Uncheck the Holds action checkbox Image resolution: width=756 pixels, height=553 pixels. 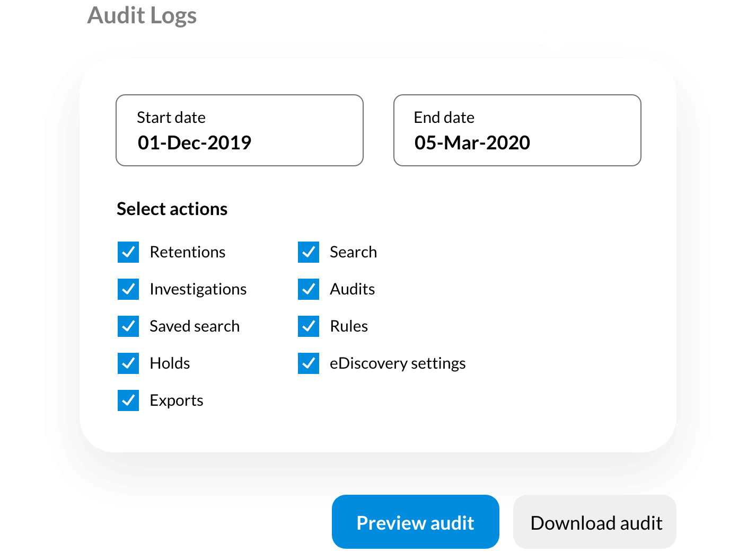click(x=128, y=363)
